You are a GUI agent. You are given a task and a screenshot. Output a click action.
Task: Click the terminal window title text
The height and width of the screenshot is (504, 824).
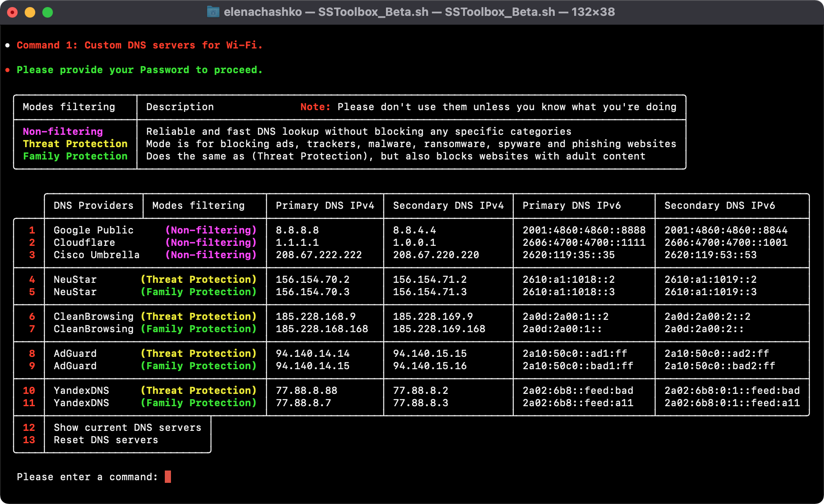[419, 12]
